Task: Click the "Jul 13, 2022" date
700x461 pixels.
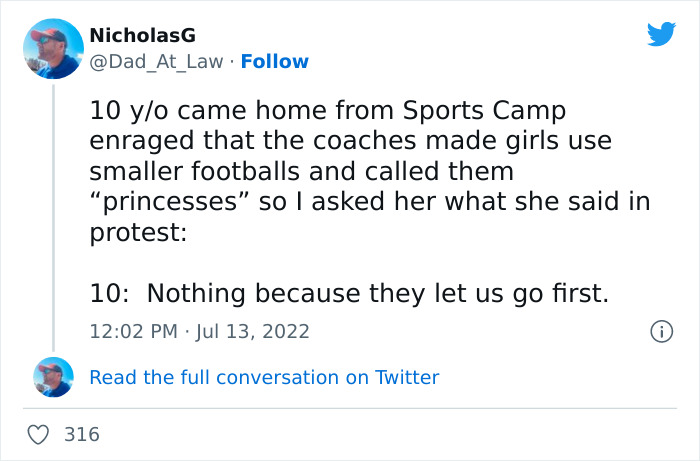Action: coord(255,331)
